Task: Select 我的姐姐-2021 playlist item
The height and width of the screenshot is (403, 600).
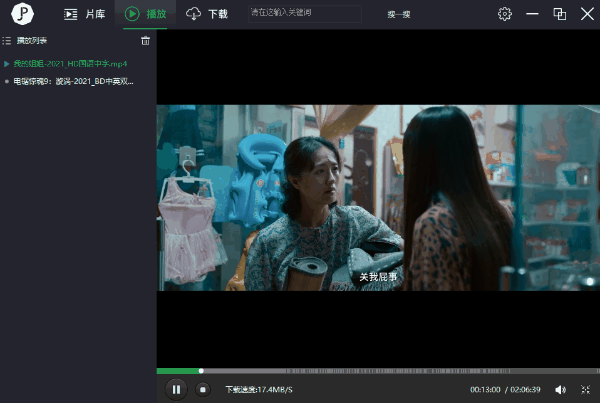Action: point(70,64)
